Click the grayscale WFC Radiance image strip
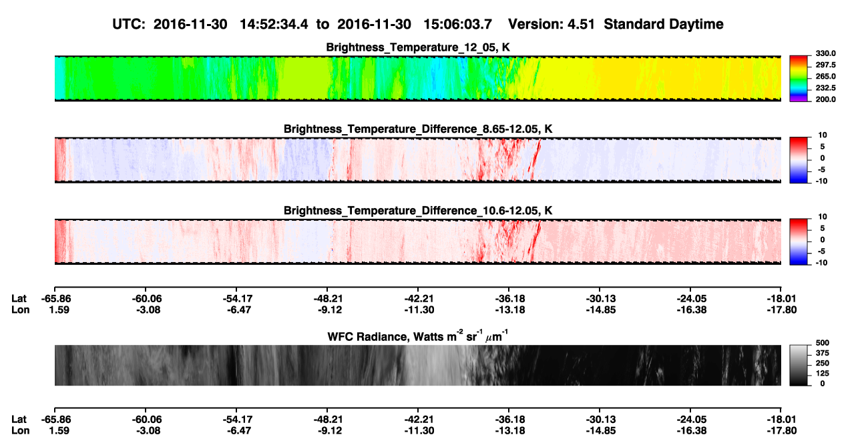 [418, 366]
